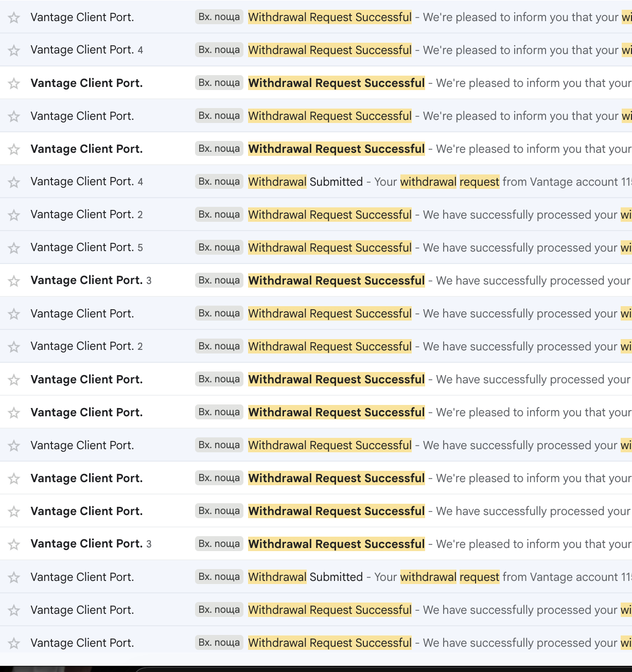Screen dimensions: 632x672
Task: Open sender 'Vantage Client Port. 4' of Withdrawal Request Successful
Action: pyautogui.click(x=86, y=50)
